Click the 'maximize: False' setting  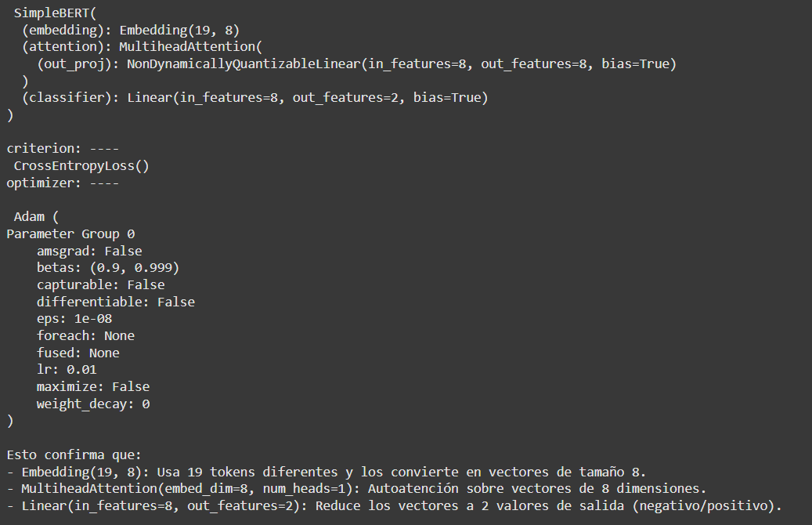click(92, 386)
